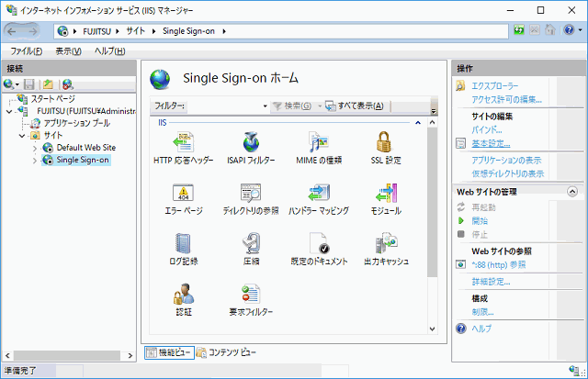588x379 pixels.
Task: Click the features vertical scrollbar down arrow
Action: click(x=432, y=329)
